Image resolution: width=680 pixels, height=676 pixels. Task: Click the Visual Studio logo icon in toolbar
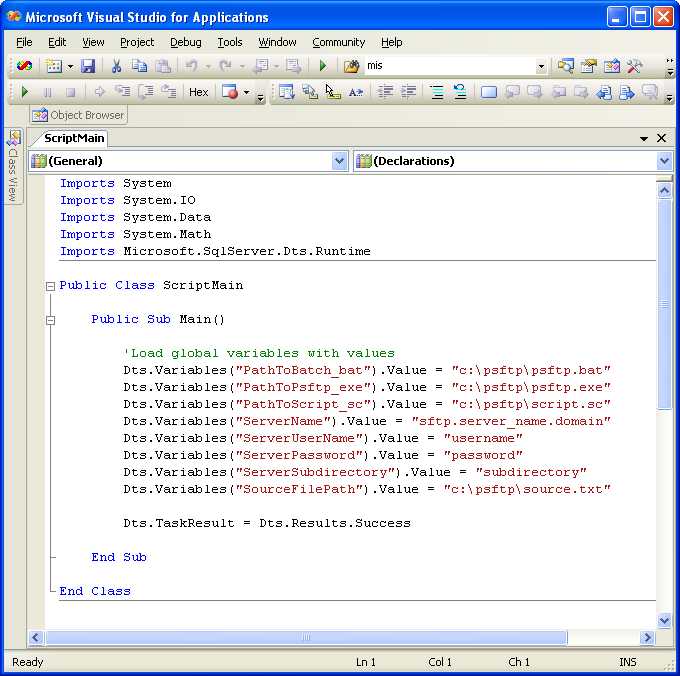[24, 66]
